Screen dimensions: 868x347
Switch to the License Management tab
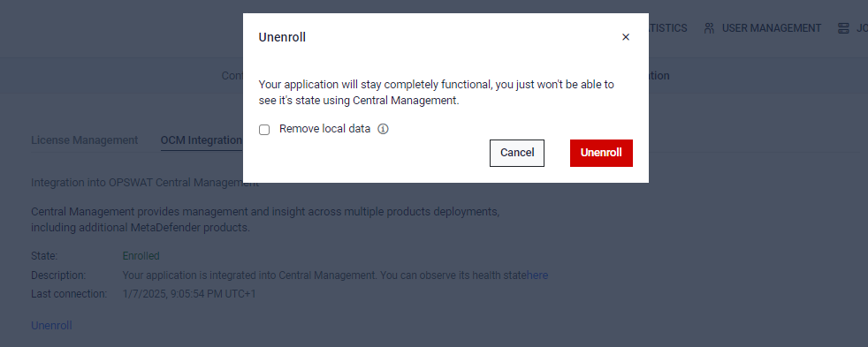click(84, 140)
